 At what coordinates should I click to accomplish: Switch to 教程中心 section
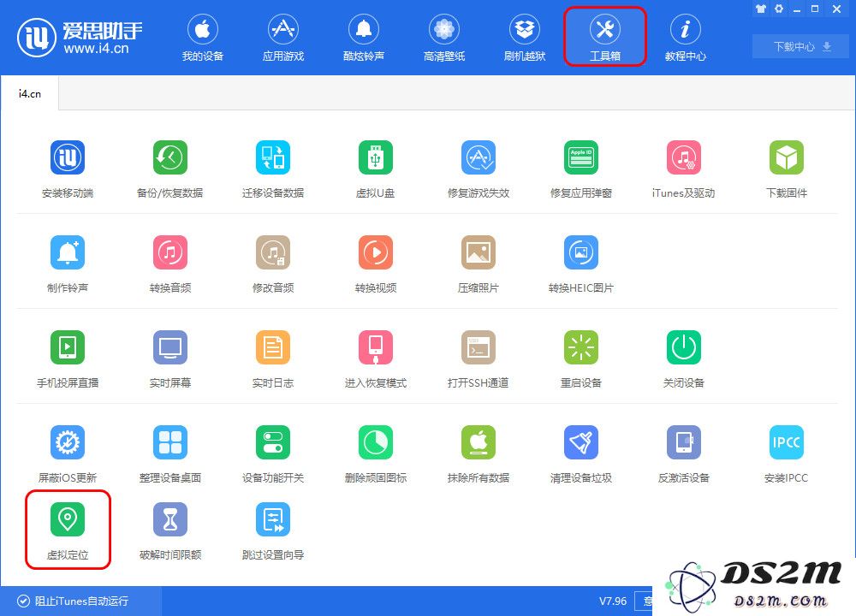coord(686,37)
